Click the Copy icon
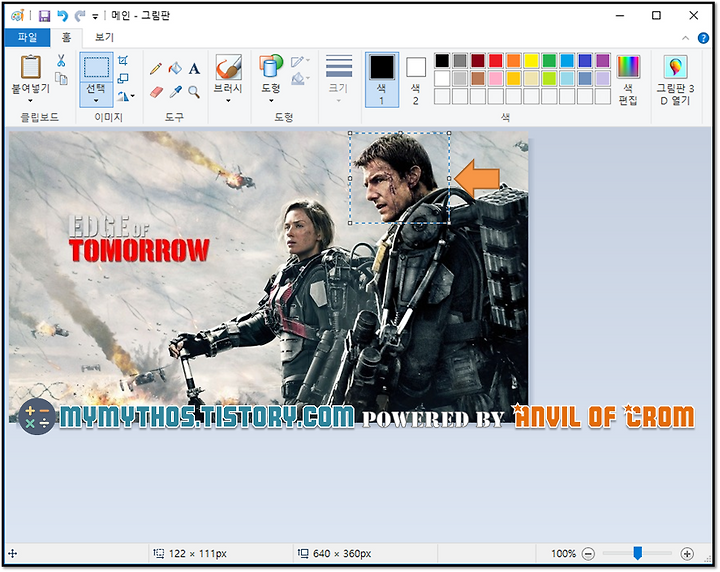The width and height of the screenshot is (720, 572). coord(61,79)
